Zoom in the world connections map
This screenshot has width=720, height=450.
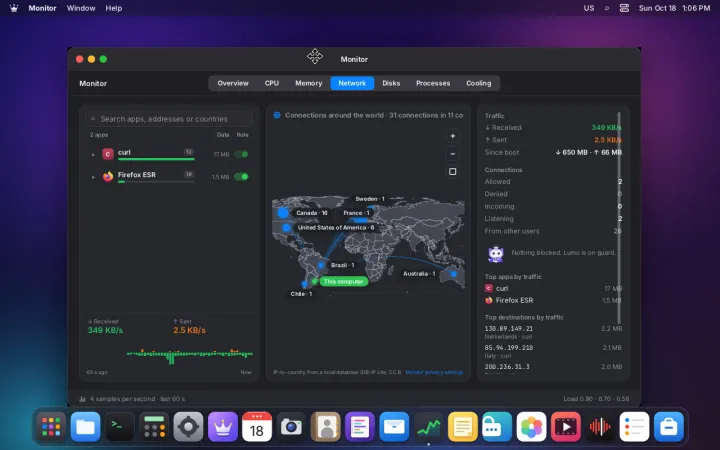452,136
